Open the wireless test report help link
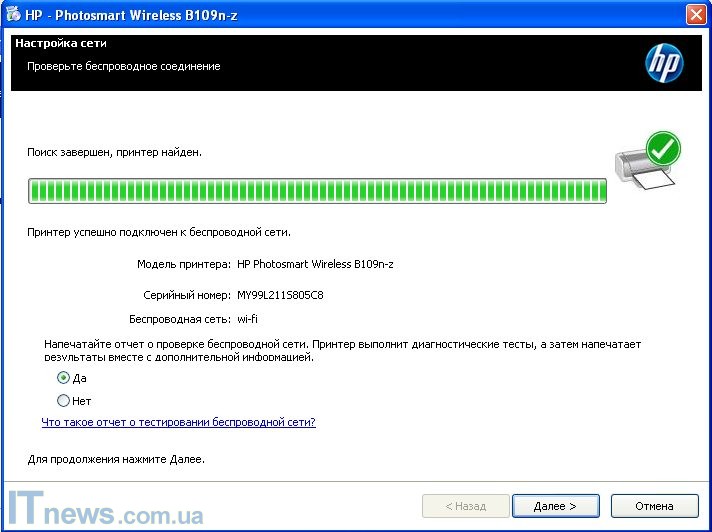Image resolution: width=712 pixels, height=532 pixels. point(178,422)
